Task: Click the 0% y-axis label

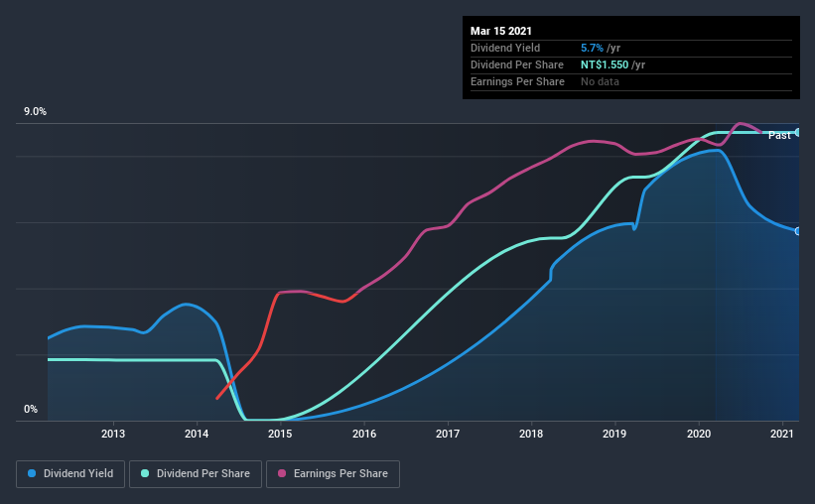Action: tap(31, 410)
